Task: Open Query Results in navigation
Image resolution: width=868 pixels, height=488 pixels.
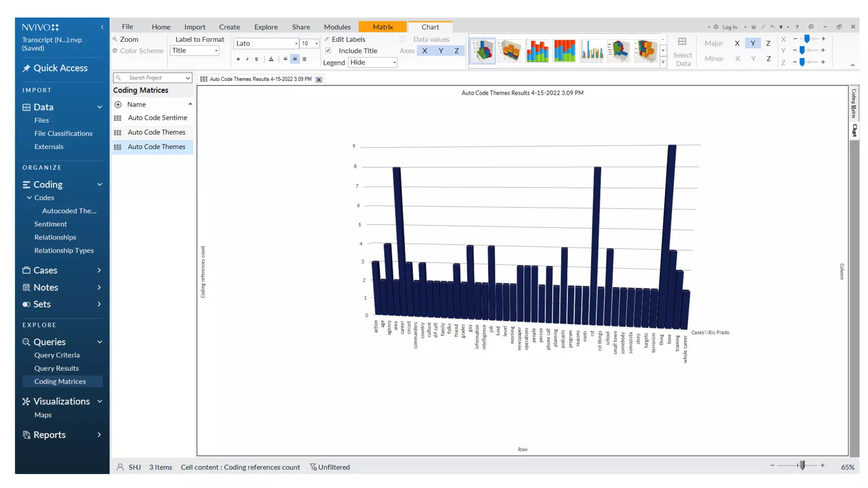Action: click(x=56, y=369)
